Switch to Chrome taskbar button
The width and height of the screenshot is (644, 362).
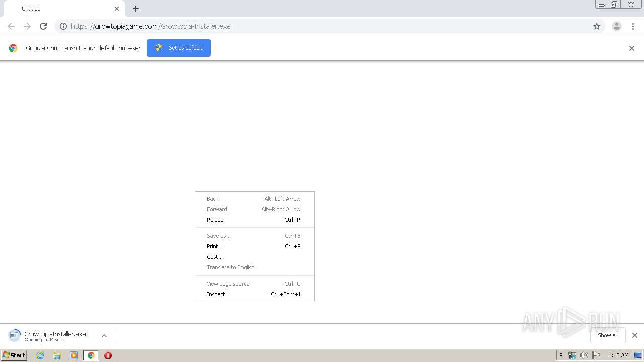(91, 355)
